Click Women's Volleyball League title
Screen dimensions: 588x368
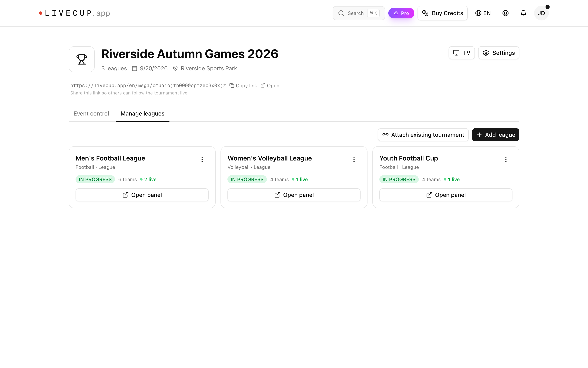coord(269,158)
